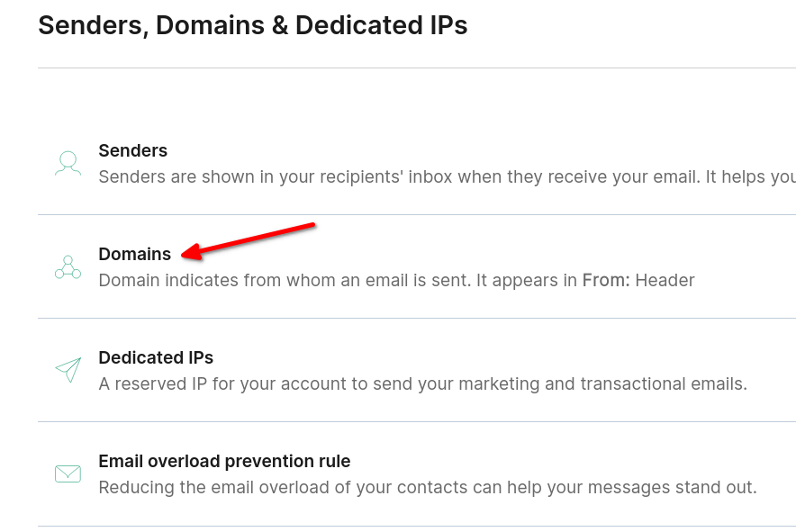Click the page heading Senders, Domains & Dedicated IPs
Image resolution: width=796 pixels, height=532 pixels.
click(x=253, y=25)
